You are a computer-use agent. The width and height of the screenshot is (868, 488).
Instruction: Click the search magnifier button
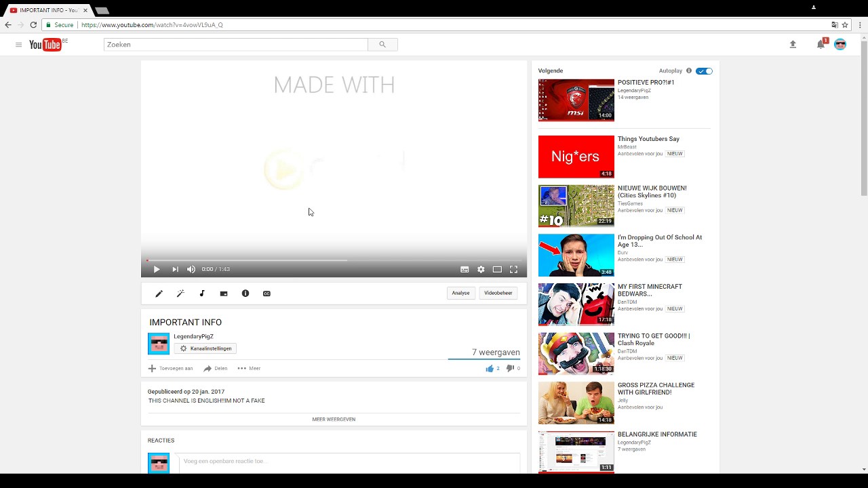[382, 45]
